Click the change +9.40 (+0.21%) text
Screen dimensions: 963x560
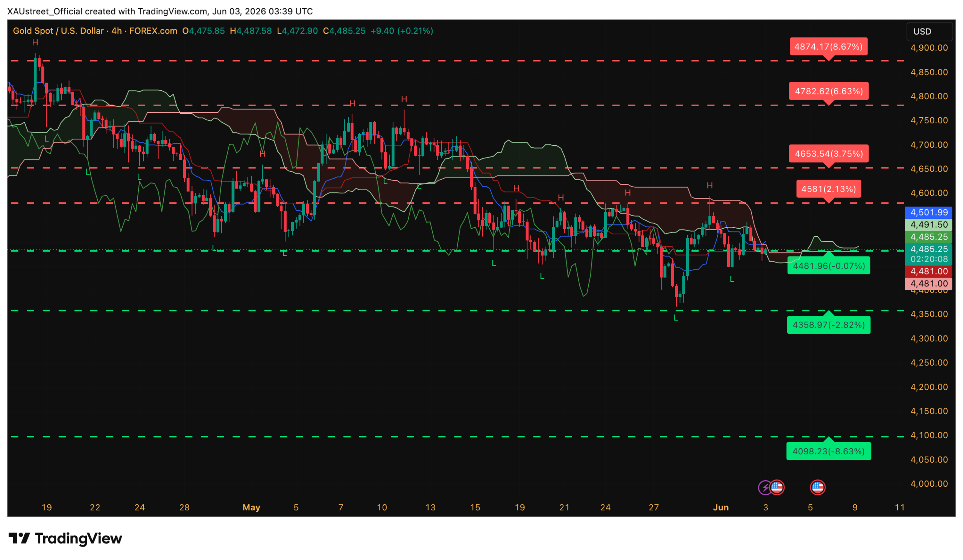click(402, 31)
